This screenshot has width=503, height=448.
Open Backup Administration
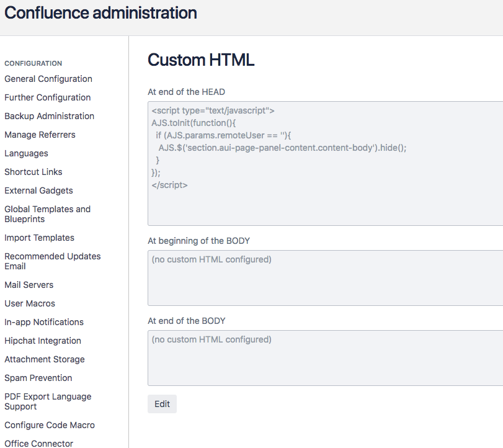[x=50, y=116]
